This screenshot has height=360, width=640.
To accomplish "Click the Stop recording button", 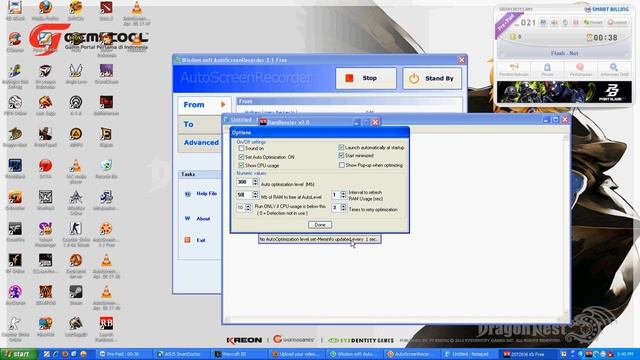I will (x=366, y=78).
